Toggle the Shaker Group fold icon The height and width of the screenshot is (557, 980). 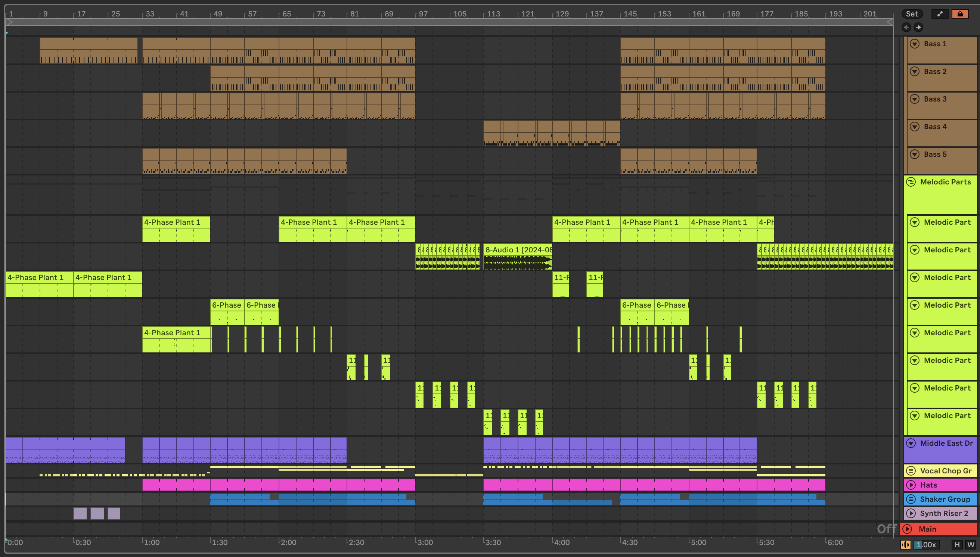(x=911, y=499)
